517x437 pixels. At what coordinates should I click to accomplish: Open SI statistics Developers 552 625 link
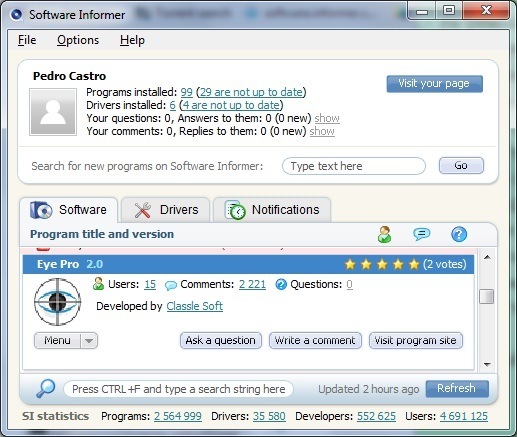click(376, 416)
